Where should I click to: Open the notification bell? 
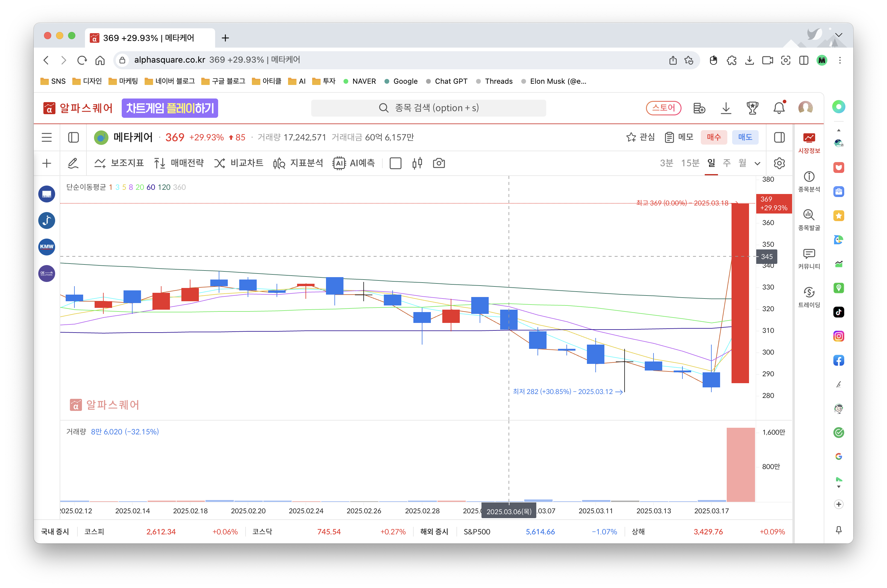(x=779, y=108)
